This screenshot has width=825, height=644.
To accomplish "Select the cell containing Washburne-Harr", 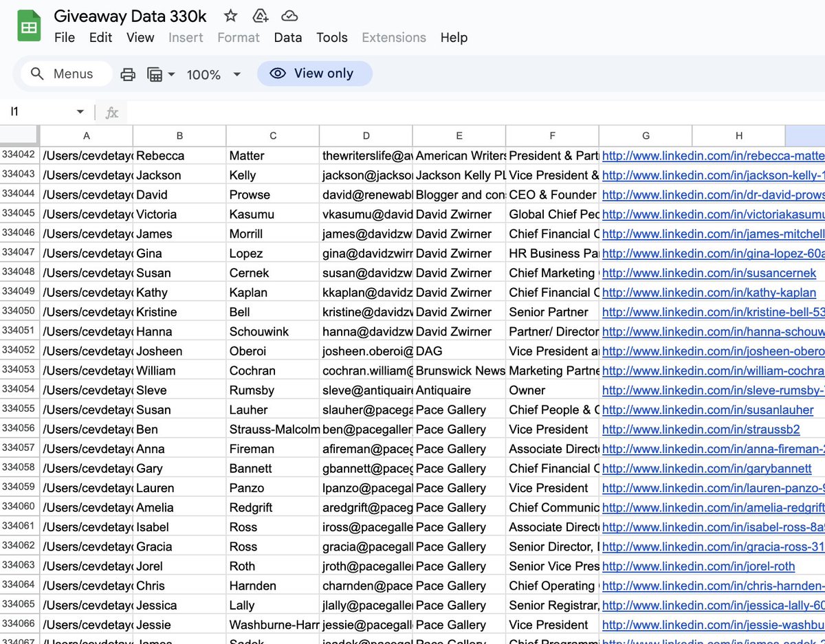I will coord(273,624).
